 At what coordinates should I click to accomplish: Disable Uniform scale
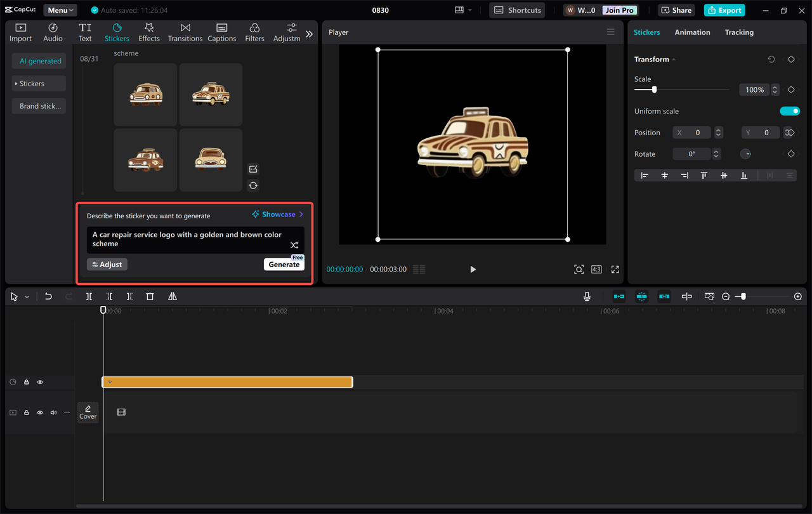click(790, 110)
